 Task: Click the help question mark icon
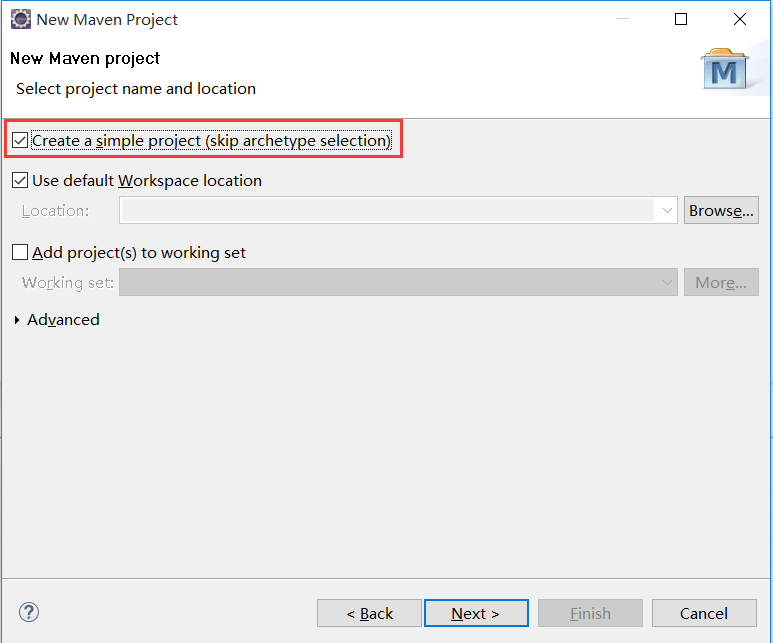pos(29,612)
